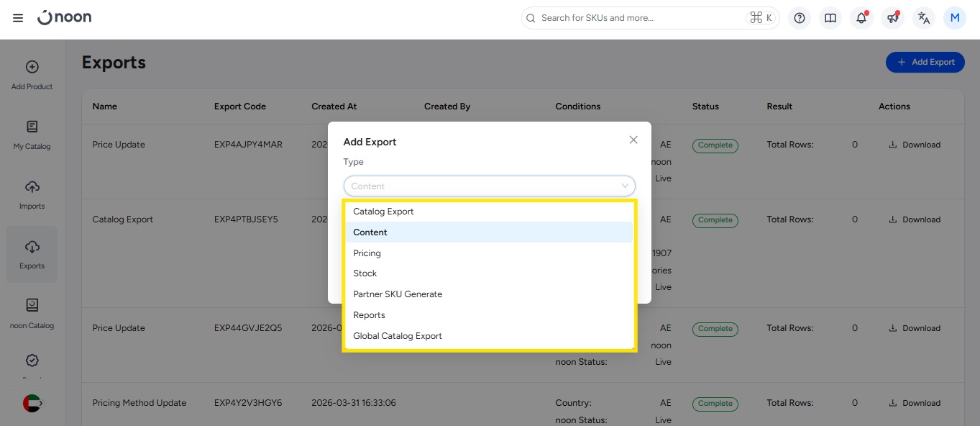Select Catalog Export from the list
The width and height of the screenshot is (980, 426).
click(x=383, y=212)
